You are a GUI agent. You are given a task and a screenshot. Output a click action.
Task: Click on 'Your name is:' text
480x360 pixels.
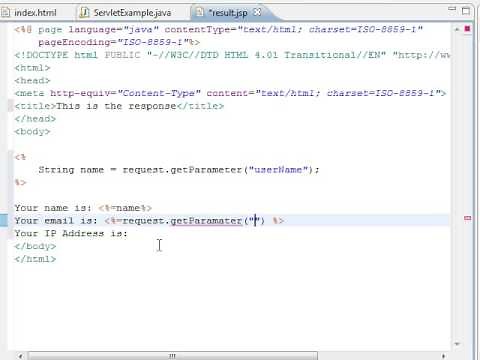(x=53, y=208)
